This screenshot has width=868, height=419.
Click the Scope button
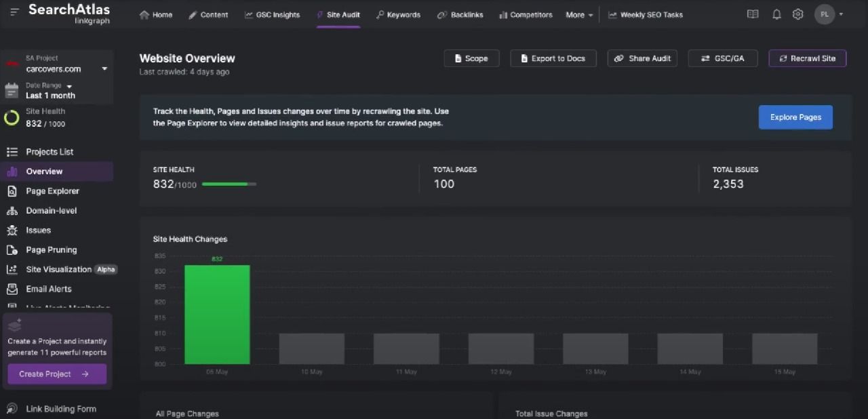click(471, 58)
